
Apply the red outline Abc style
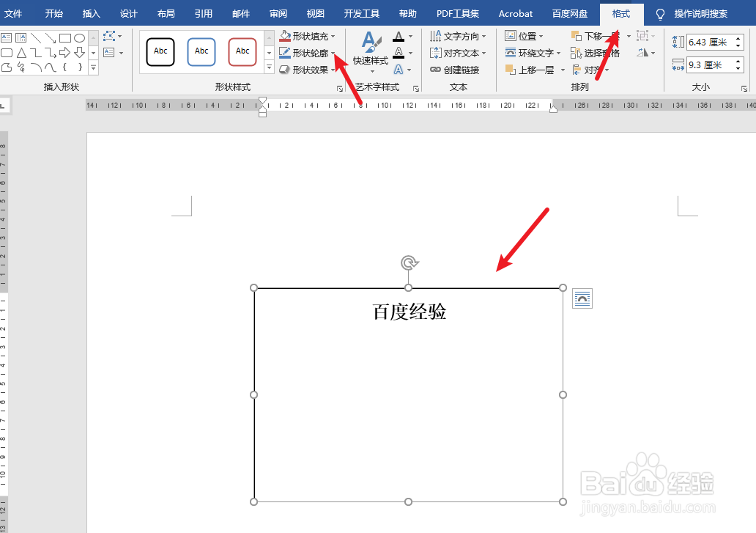[x=242, y=51]
